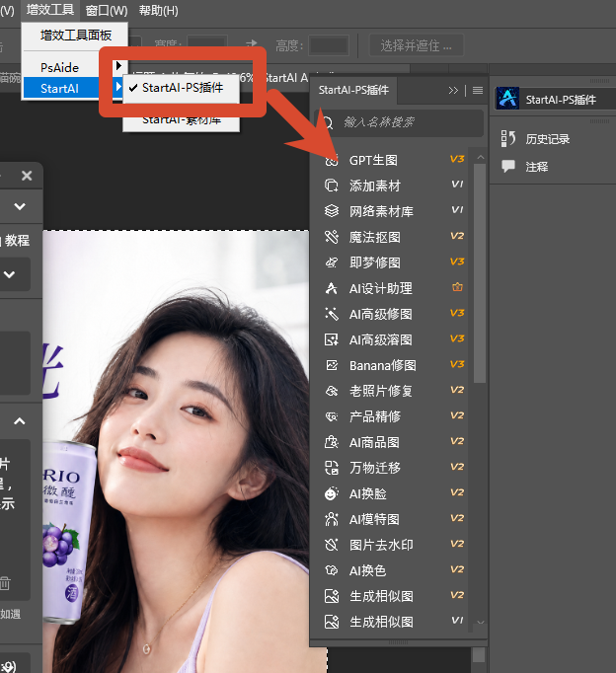The image size is (616, 673).
Task: Click the plugin list scroll-up arrow
Action: [x=481, y=158]
